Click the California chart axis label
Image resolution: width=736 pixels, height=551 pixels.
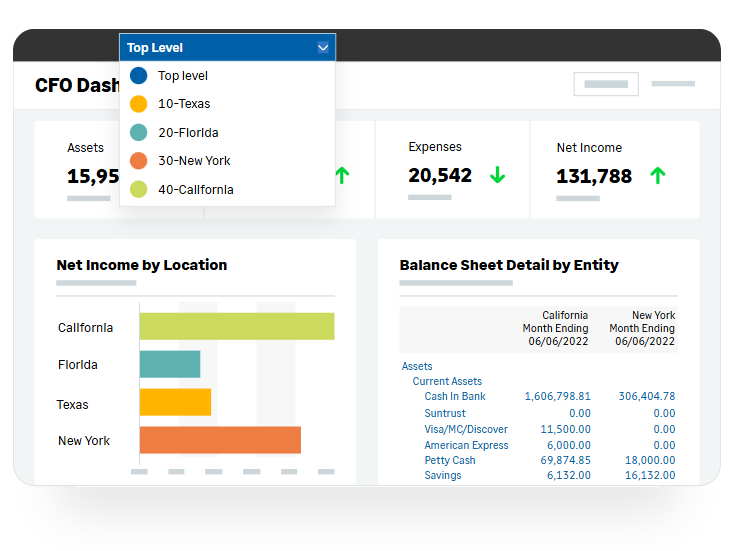pyautogui.click(x=85, y=328)
